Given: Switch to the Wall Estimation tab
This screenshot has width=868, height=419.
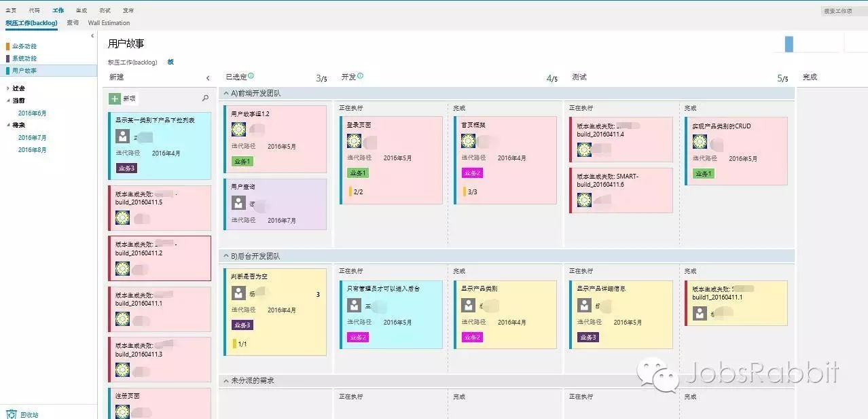Looking at the screenshot, I should [x=109, y=22].
